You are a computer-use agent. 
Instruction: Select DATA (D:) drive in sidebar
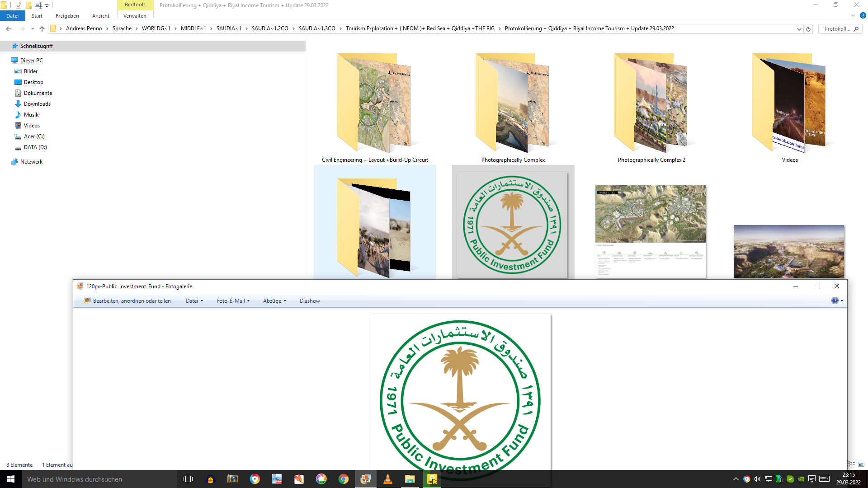click(35, 147)
